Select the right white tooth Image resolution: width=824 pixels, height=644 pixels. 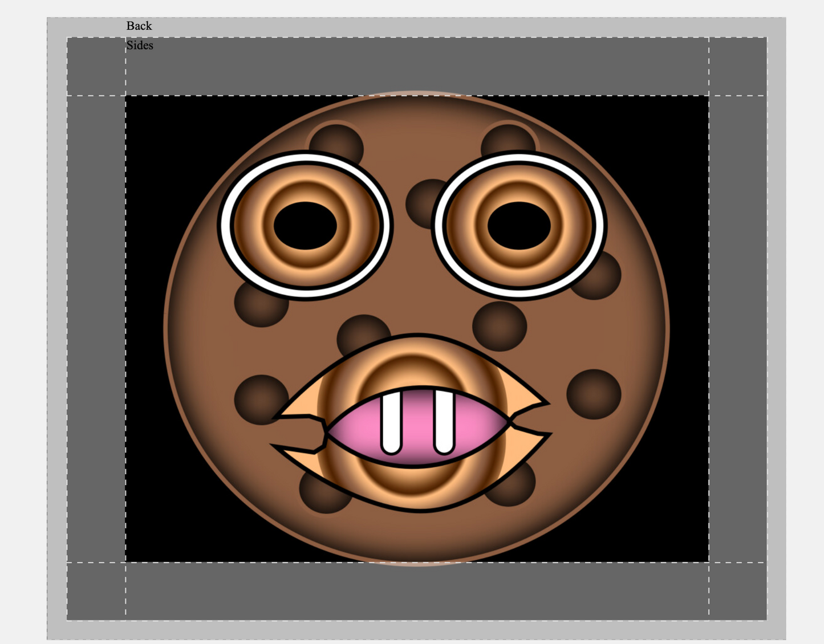(444, 423)
